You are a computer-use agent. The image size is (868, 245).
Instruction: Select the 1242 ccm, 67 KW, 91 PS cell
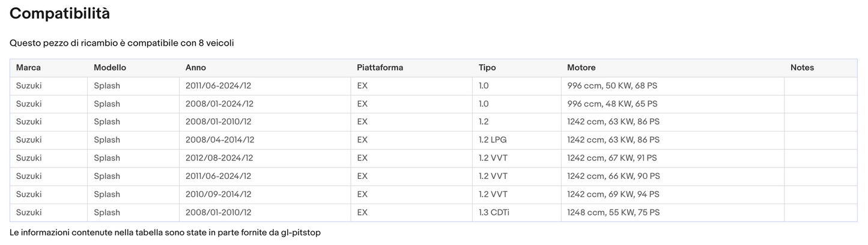point(612,158)
